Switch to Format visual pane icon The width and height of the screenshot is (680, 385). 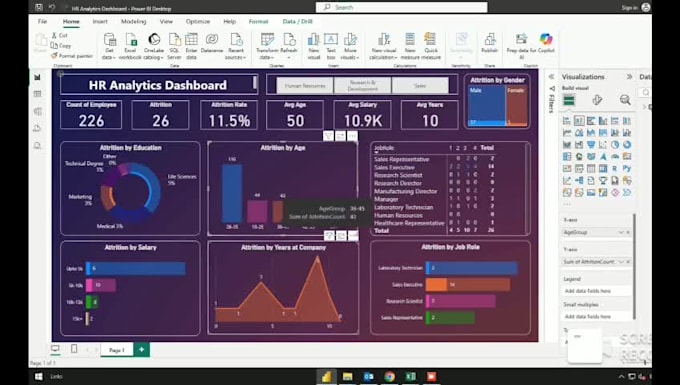[597, 100]
